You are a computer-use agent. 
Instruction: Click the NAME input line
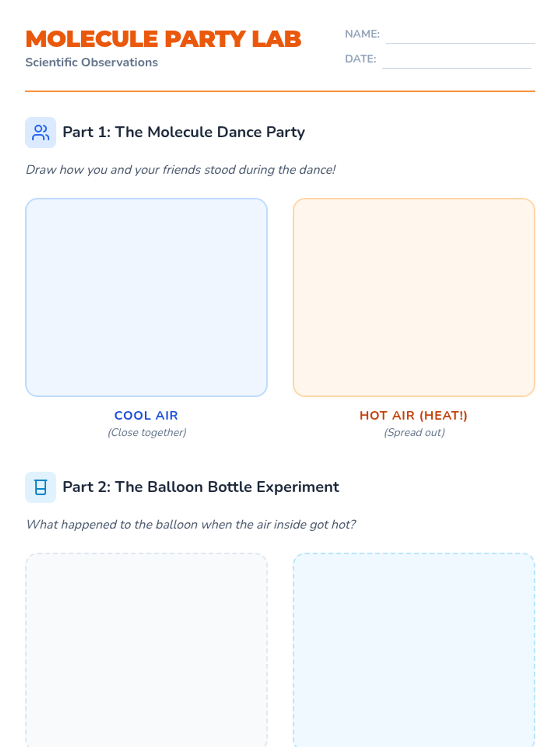(x=460, y=36)
